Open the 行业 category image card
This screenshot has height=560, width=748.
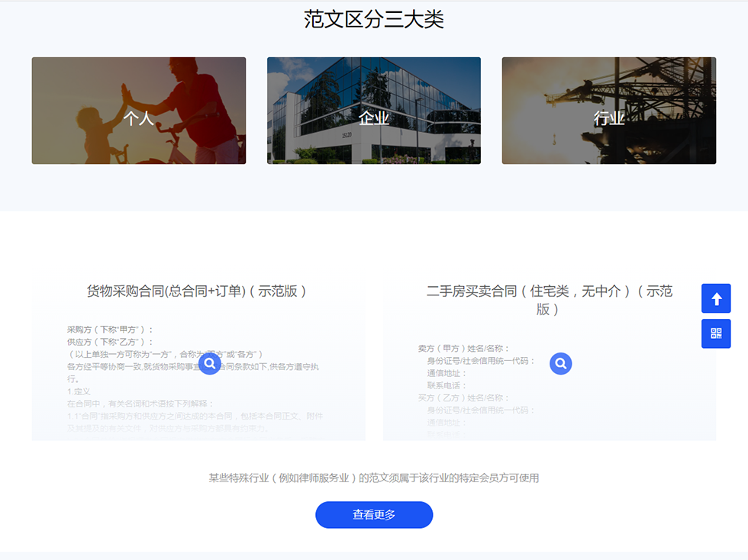609,111
